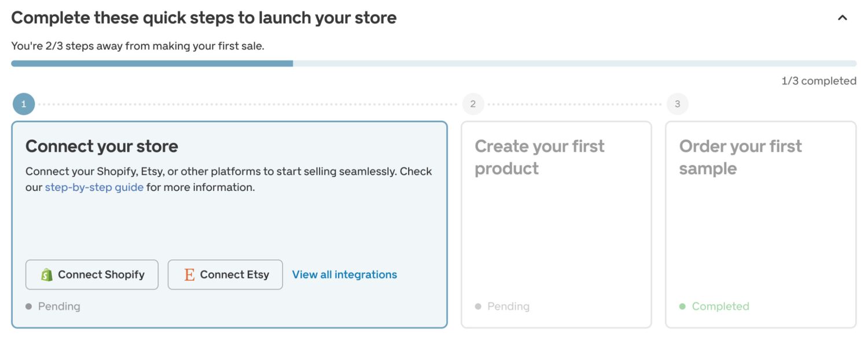This screenshot has width=868, height=340.
Task: Select step indicator circle 2
Action: [473, 104]
